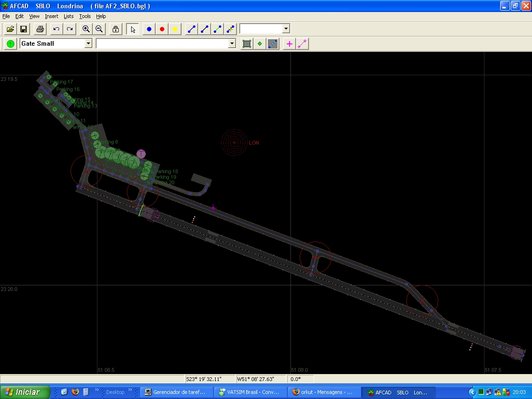This screenshot has width=532, height=399.
Task: Click the Parking 17 label on map
Action: (x=61, y=82)
